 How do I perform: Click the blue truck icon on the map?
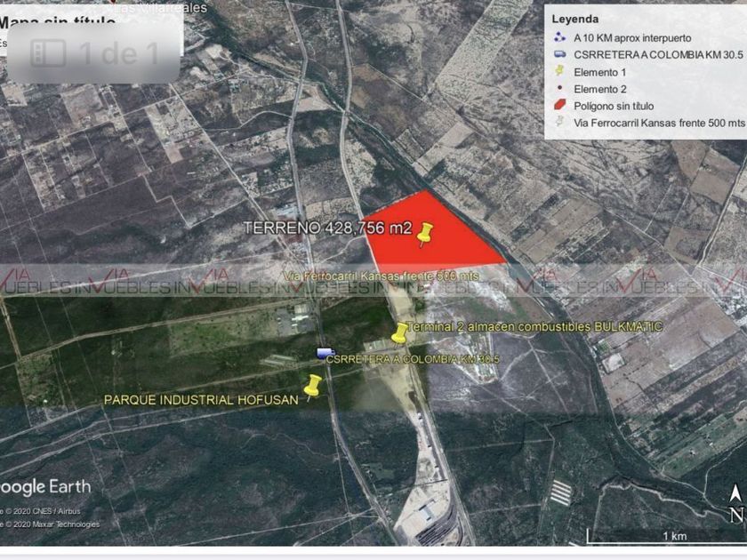pos(325,353)
